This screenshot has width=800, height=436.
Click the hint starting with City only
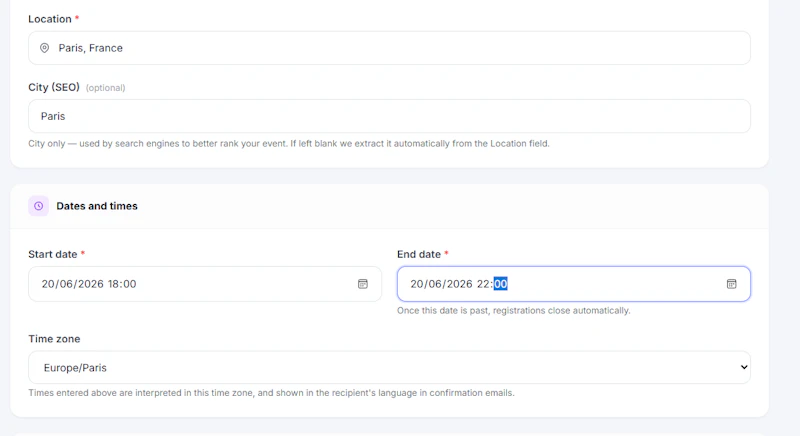tap(289, 144)
